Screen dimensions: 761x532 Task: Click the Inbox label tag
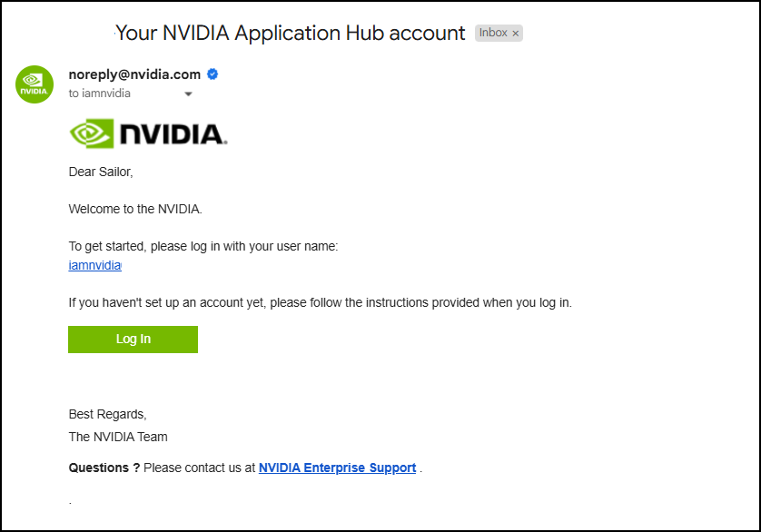click(x=493, y=33)
